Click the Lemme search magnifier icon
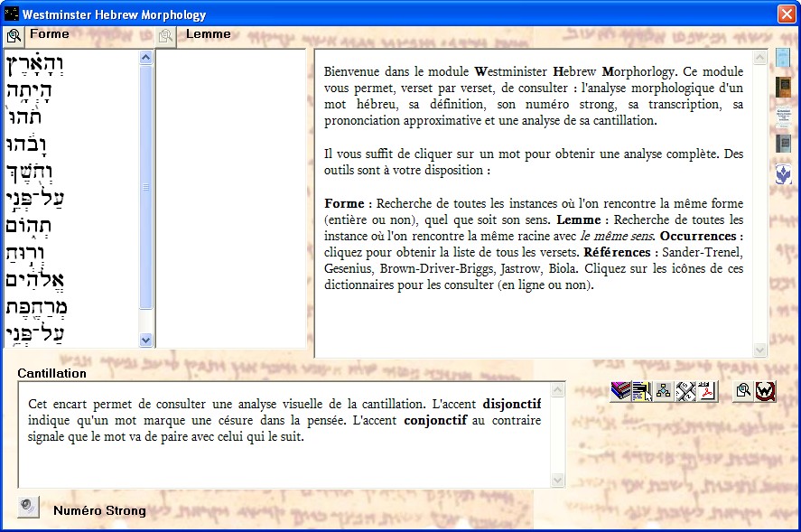 [166, 36]
